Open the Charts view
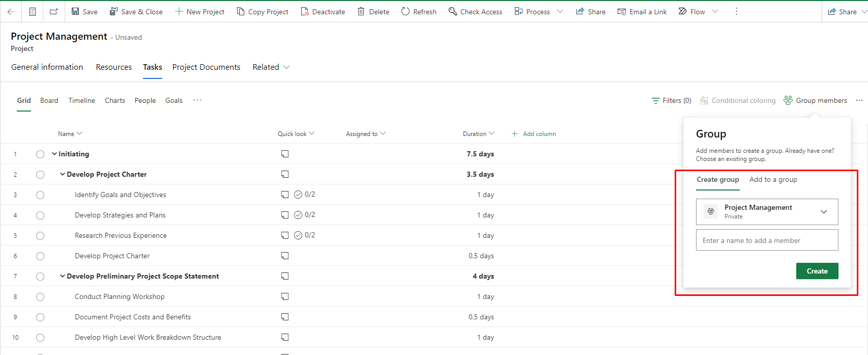 (x=115, y=100)
